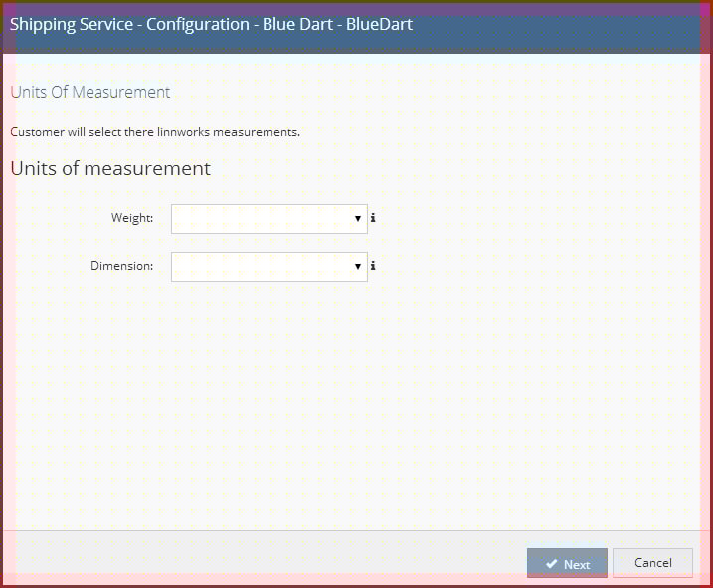Click the grey Units Of Measurement step heading
The image size is (713, 588).
[x=90, y=92]
